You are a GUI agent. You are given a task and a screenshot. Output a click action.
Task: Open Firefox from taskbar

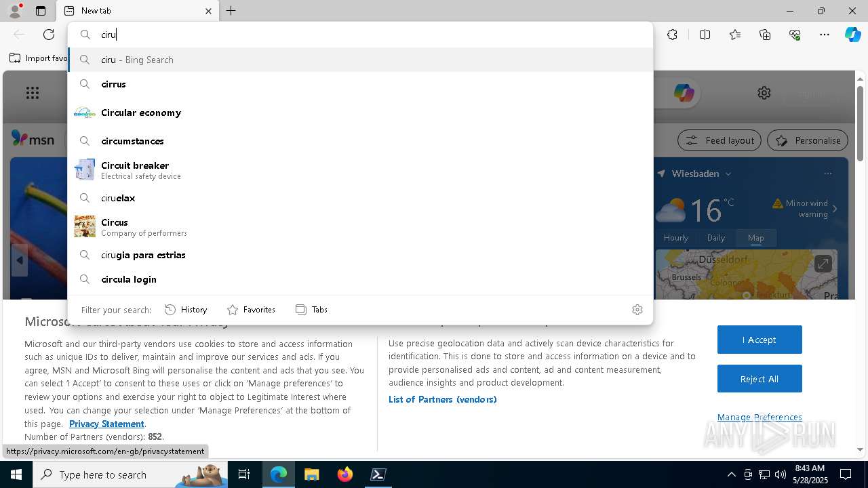[345, 474]
